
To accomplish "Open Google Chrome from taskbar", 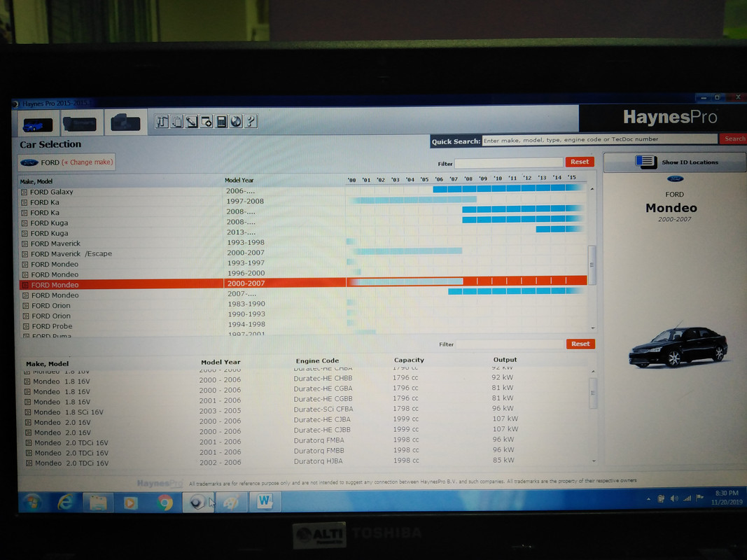I will [165, 503].
